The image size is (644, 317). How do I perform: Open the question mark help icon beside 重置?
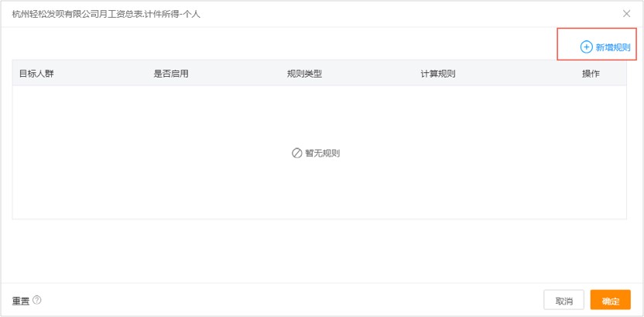click(x=37, y=300)
